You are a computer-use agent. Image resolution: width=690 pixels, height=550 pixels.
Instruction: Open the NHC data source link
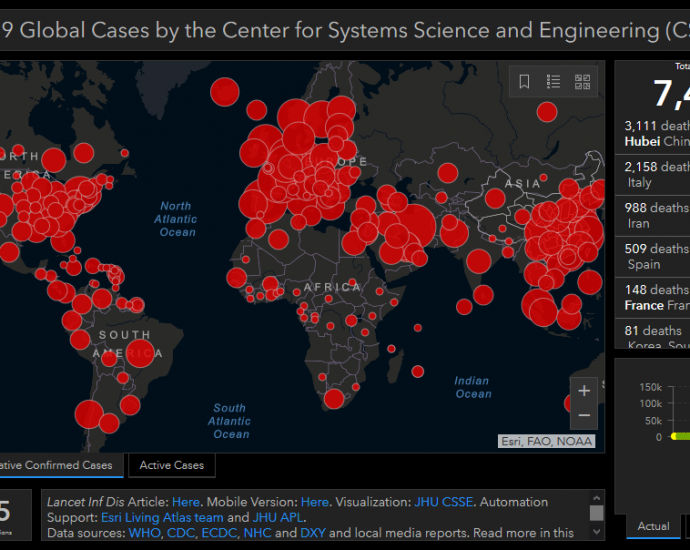click(x=257, y=533)
